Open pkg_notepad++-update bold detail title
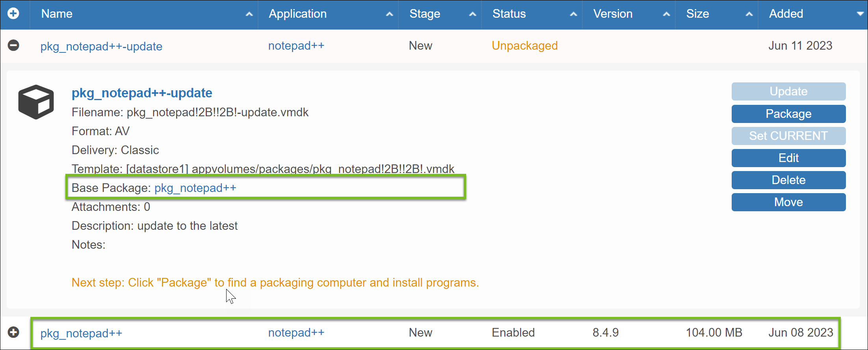868x350 pixels. point(142,93)
